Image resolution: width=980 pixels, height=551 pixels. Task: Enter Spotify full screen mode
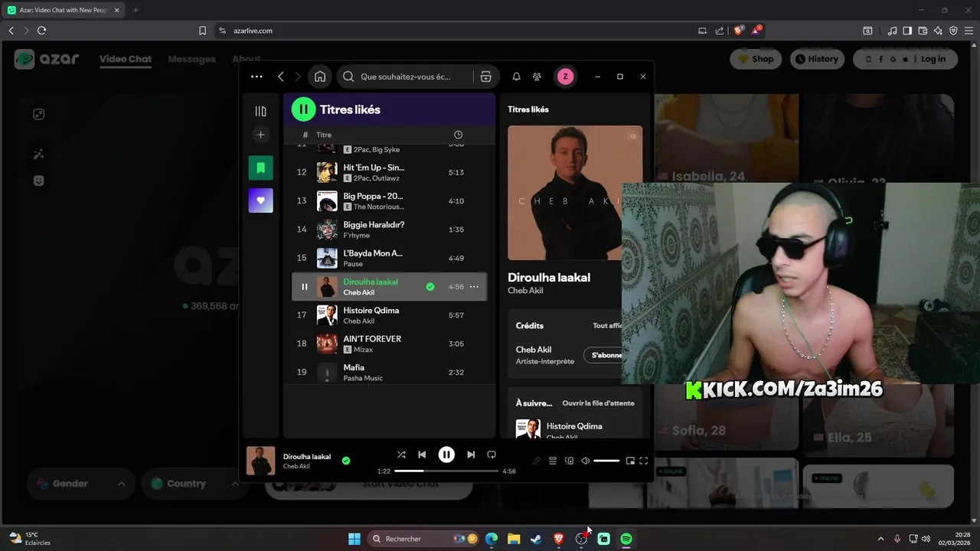644,461
